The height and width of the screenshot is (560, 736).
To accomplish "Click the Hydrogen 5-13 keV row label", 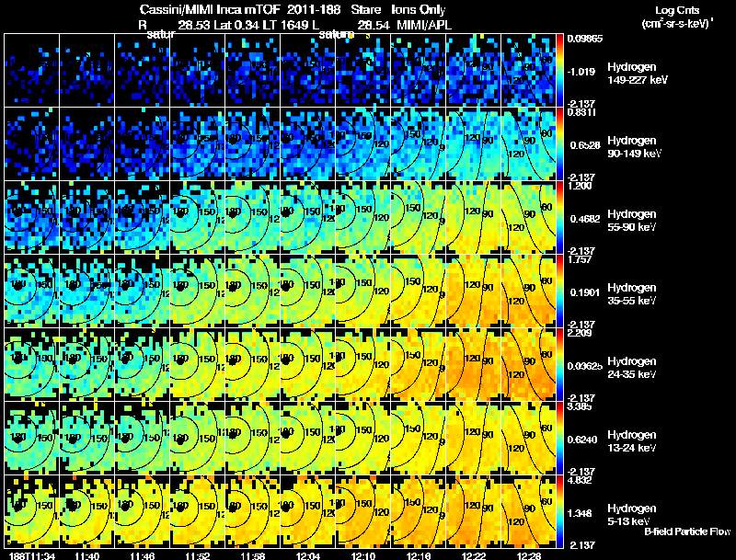I will 632,515.
